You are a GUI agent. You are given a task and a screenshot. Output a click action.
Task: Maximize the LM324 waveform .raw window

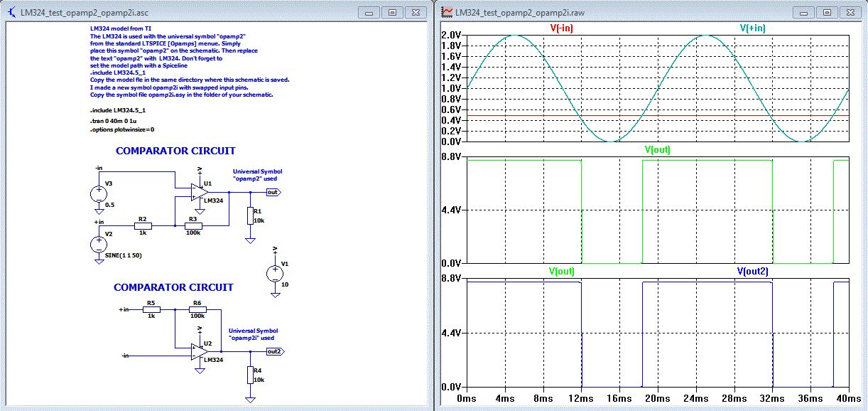(x=826, y=12)
